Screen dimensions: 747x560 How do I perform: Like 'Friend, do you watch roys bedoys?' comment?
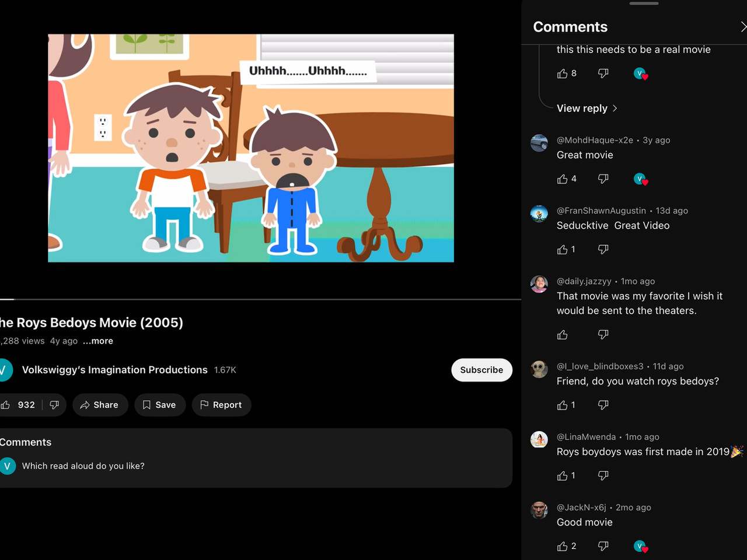[563, 405]
